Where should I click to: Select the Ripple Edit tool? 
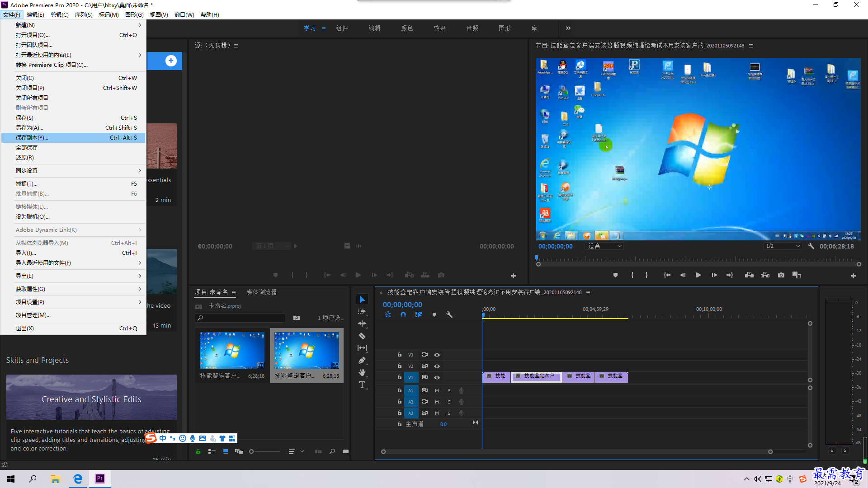(x=362, y=324)
